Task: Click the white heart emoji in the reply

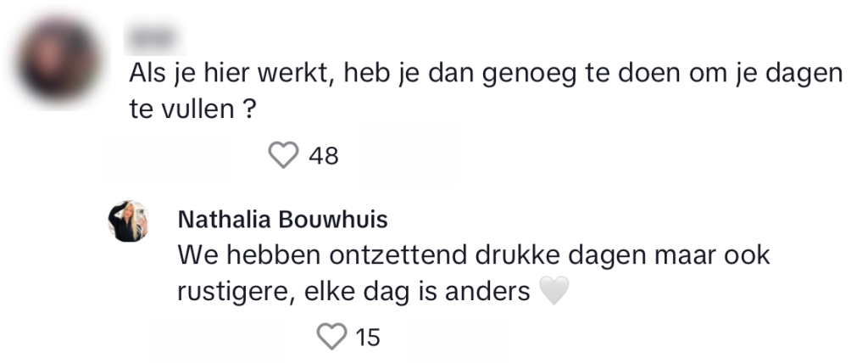Action: [553, 292]
